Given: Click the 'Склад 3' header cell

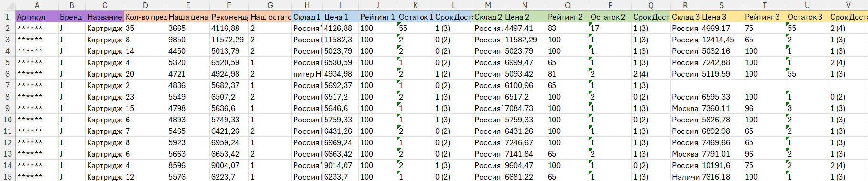Looking at the screenshot, I should point(685,17).
